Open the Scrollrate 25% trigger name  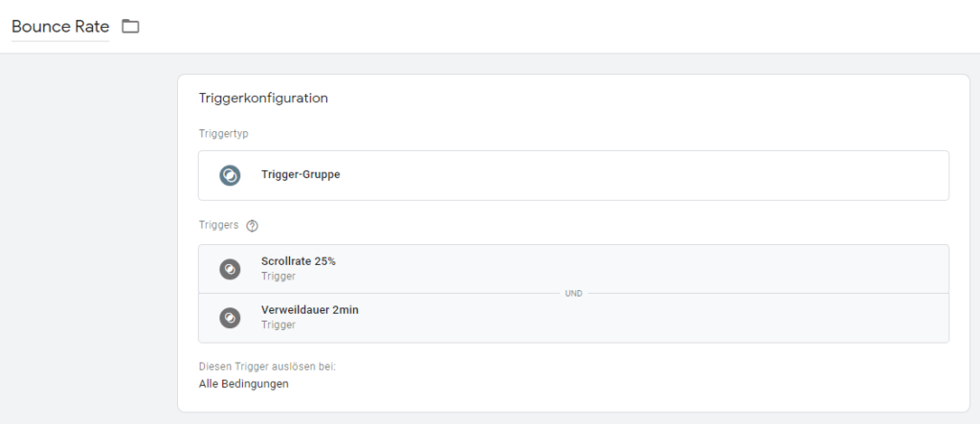(298, 261)
